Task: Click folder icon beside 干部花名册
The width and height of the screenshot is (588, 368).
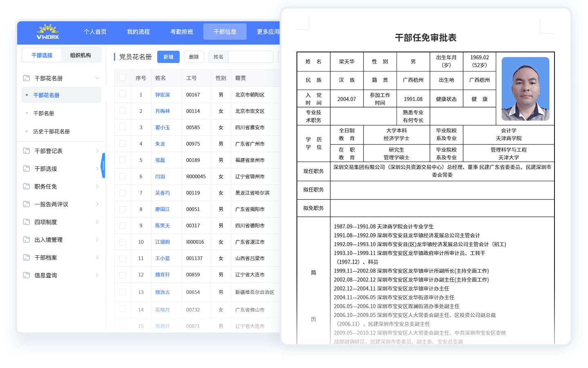Action: click(x=27, y=78)
